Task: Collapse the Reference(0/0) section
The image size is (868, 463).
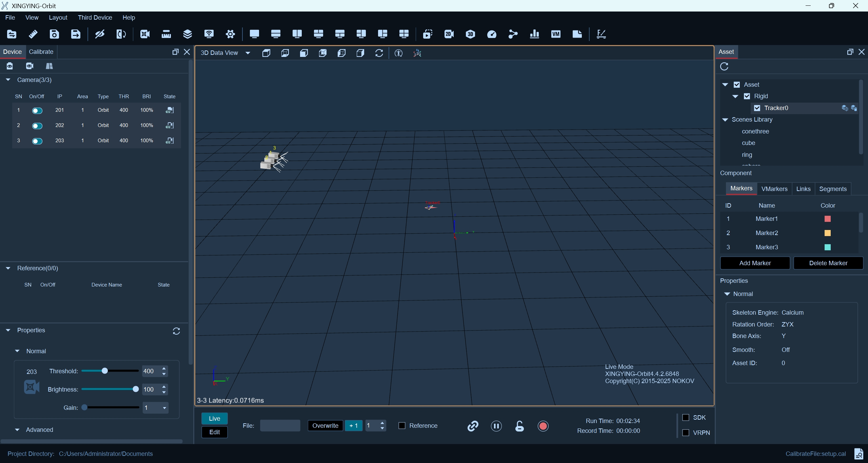Action: [8, 268]
